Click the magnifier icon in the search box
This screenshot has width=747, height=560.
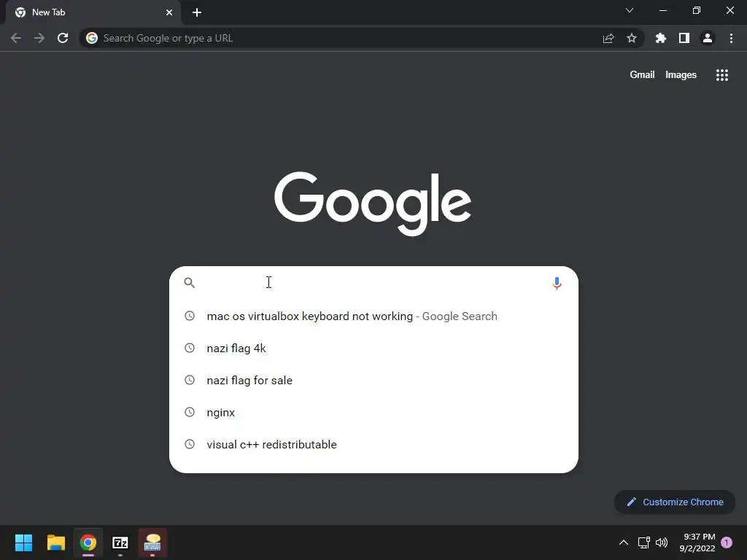pos(190,283)
